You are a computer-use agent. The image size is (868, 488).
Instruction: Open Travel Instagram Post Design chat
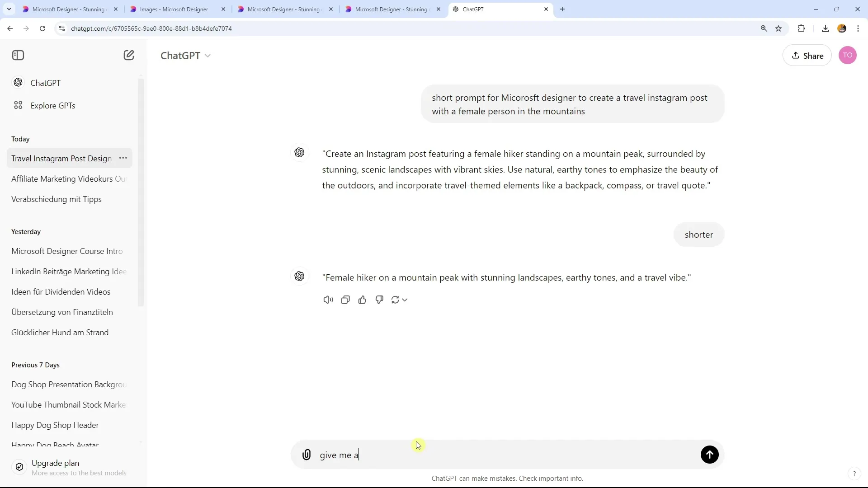click(x=61, y=159)
